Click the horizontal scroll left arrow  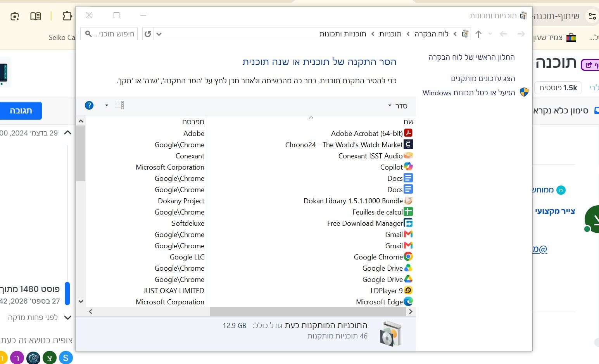point(90,311)
